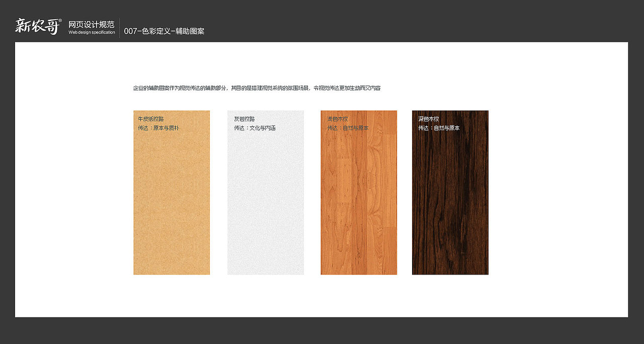Click the 传达：自然与原本 caption on dark wood
Image resolution: width=644 pixels, height=344 pixels.
pyautogui.click(x=438, y=128)
